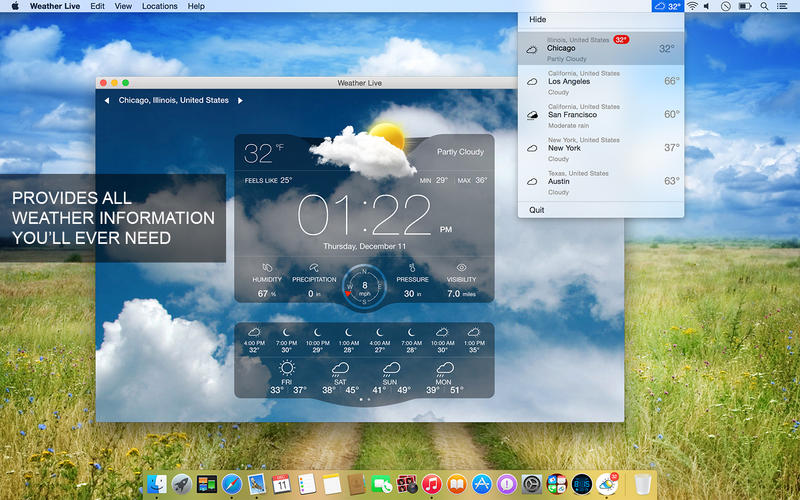
Task: Go to previous location with left arrow
Action: pos(107,101)
